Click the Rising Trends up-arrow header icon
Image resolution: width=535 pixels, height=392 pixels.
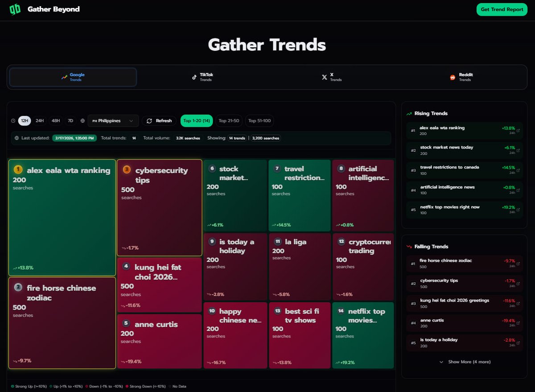pos(409,114)
